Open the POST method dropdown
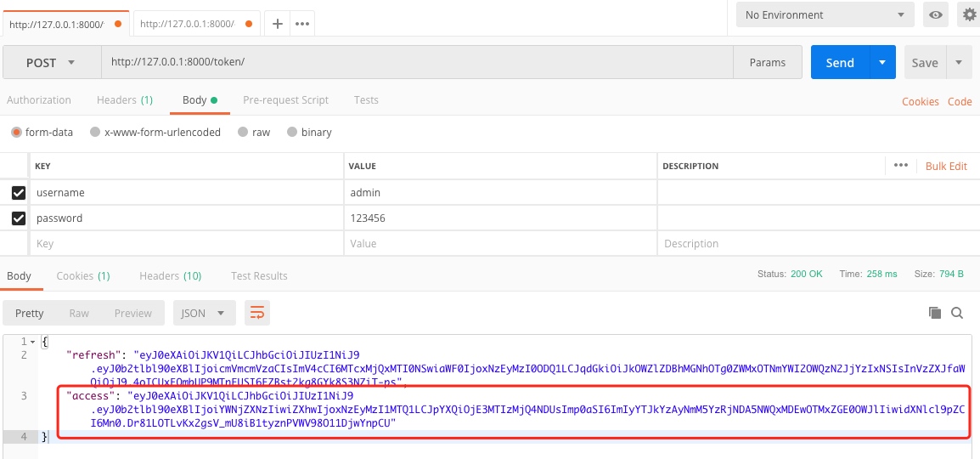Screen dimensions: 980x459 pos(52,63)
